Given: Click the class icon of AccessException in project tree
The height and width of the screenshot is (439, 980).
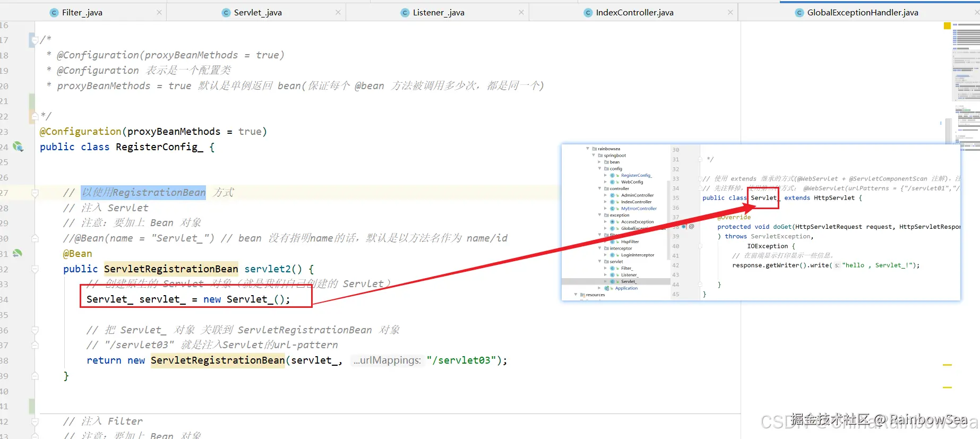Looking at the screenshot, I should [613, 222].
